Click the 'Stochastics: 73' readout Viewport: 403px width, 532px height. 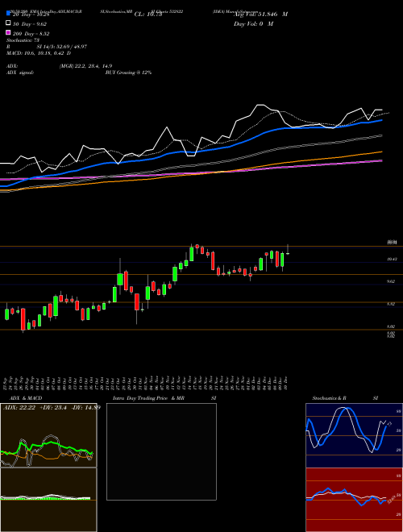tap(23, 40)
